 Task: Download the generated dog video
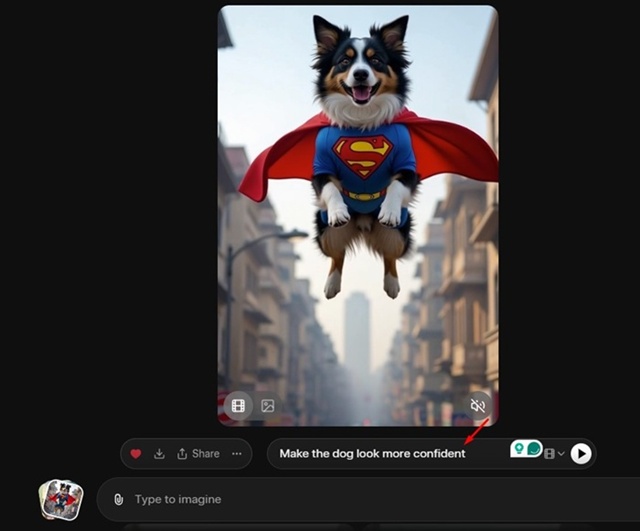pos(159,453)
